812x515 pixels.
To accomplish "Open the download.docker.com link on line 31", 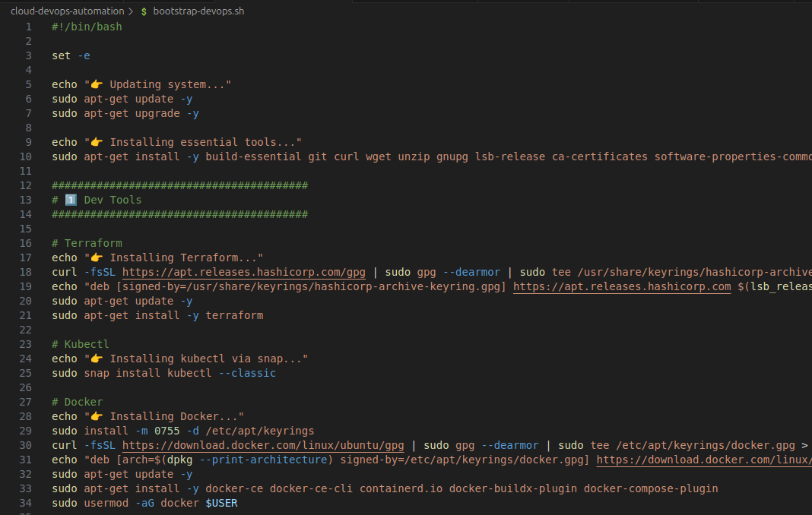I will coord(703,460).
